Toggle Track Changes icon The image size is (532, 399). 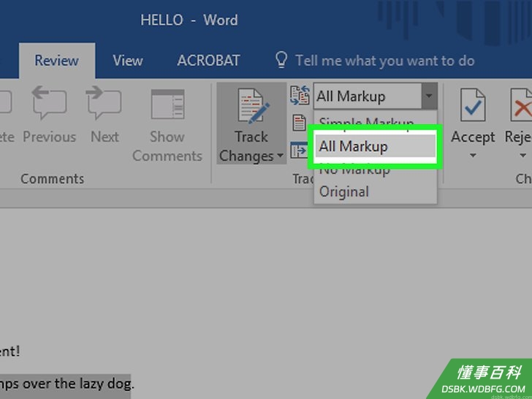(x=253, y=106)
